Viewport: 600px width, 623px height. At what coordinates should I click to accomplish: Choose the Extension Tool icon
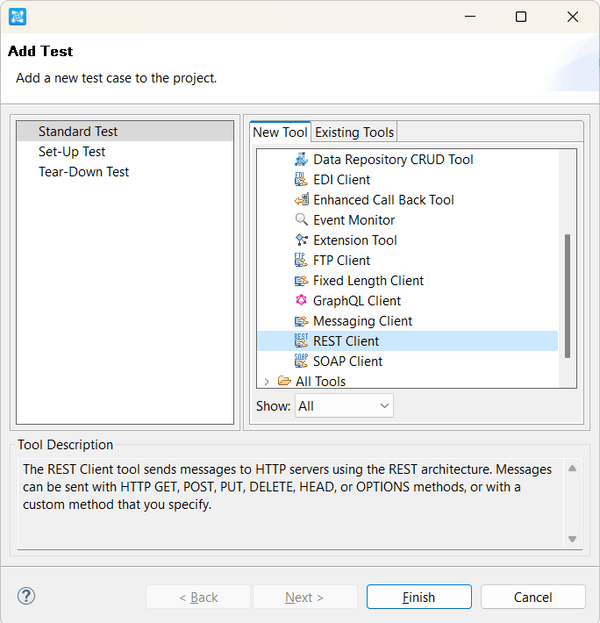[x=301, y=240]
